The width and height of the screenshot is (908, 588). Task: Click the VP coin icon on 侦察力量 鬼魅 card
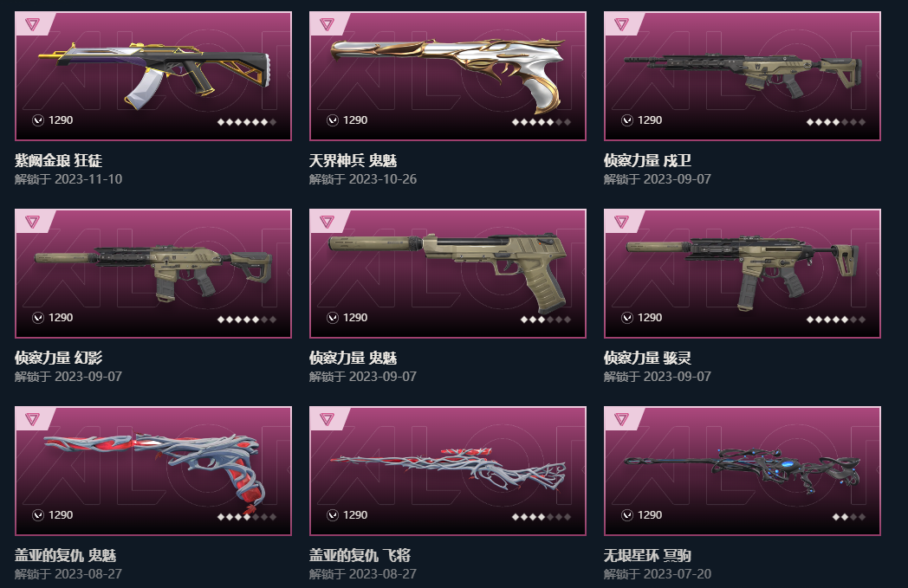[333, 318]
